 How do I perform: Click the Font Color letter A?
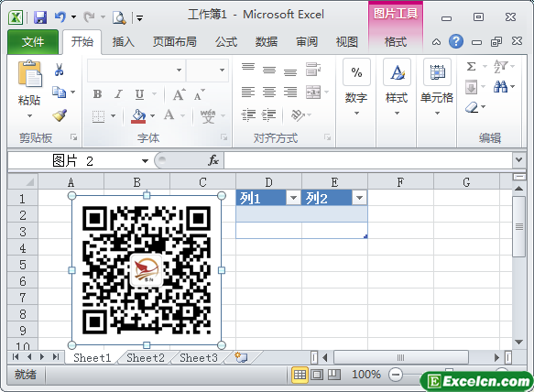(169, 114)
